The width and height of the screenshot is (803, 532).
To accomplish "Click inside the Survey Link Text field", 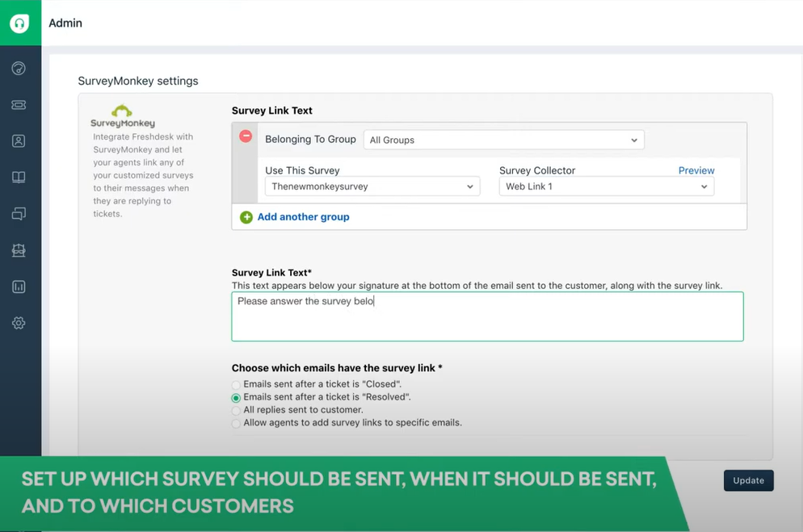I will click(487, 316).
